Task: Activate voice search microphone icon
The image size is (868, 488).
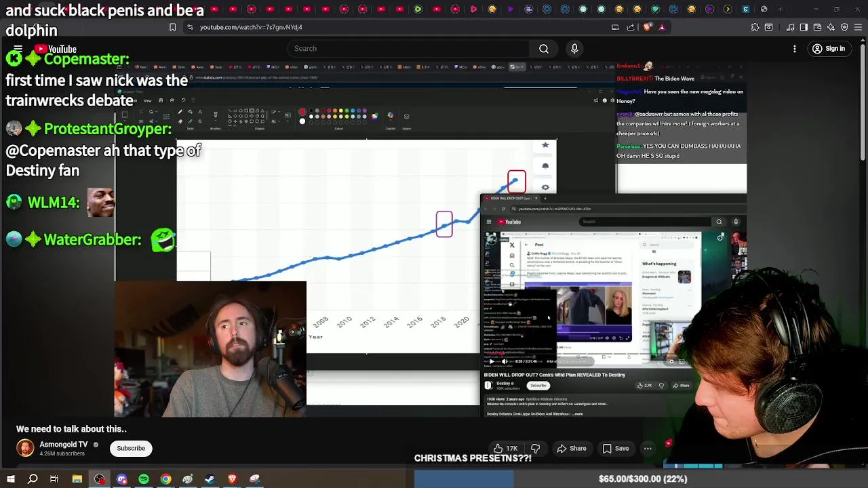Action: pyautogui.click(x=574, y=49)
